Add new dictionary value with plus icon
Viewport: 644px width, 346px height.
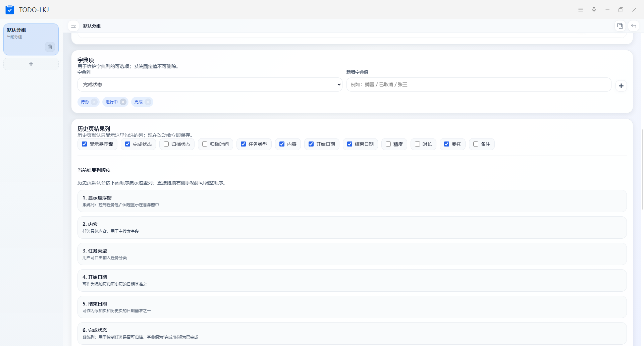(621, 86)
